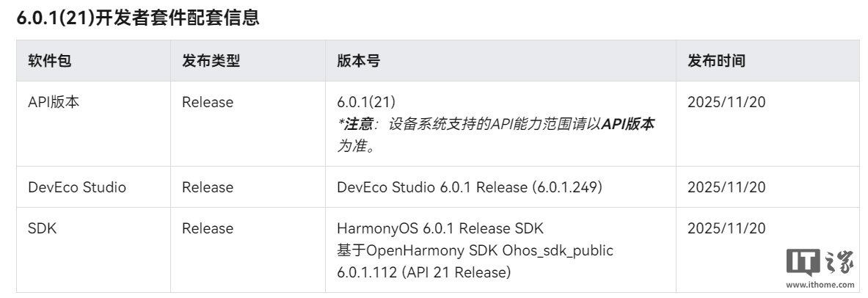Select the DevEco Studio package name cell
This screenshot has width=868, height=298.
point(77,187)
